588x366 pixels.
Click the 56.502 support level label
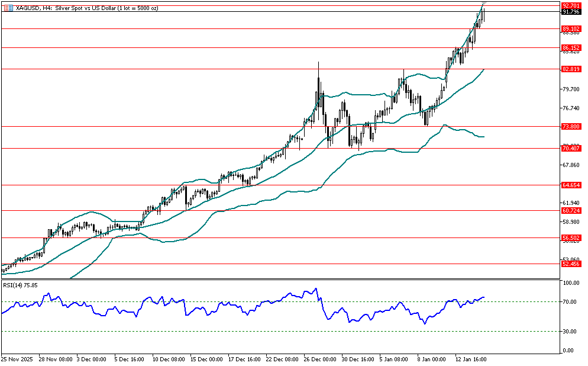click(x=570, y=238)
